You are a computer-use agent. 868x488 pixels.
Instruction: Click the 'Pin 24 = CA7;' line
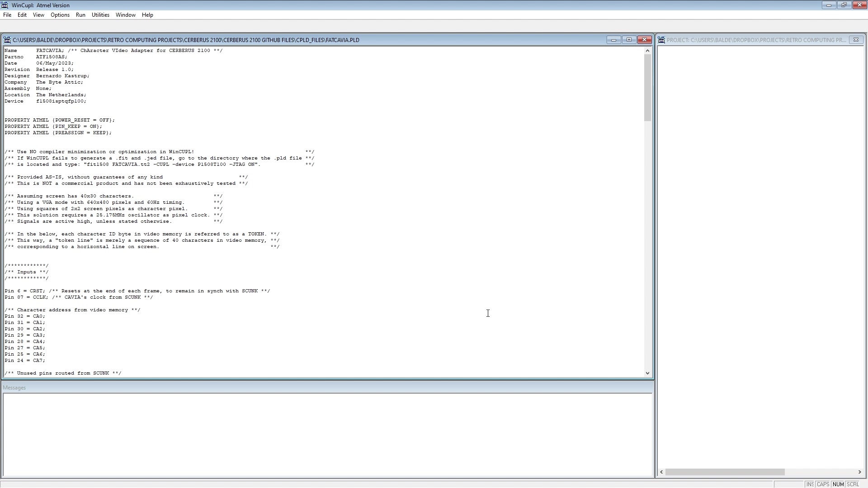[x=25, y=361]
